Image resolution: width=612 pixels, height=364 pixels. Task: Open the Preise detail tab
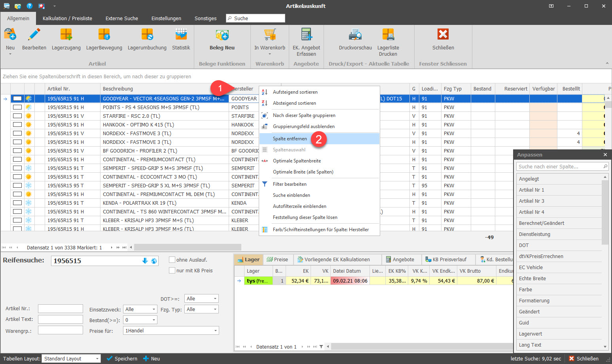pyautogui.click(x=277, y=259)
